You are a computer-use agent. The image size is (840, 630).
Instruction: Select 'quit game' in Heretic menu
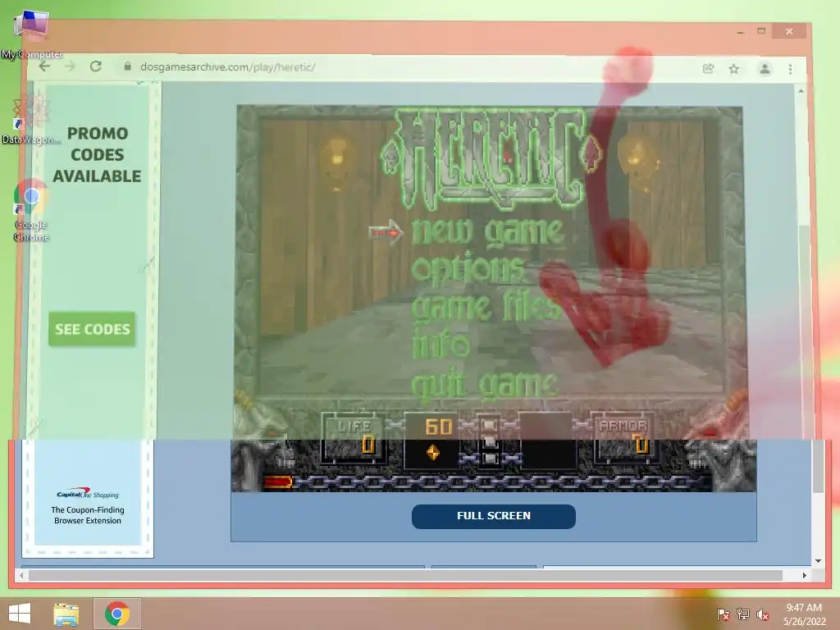(x=484, y=384)
